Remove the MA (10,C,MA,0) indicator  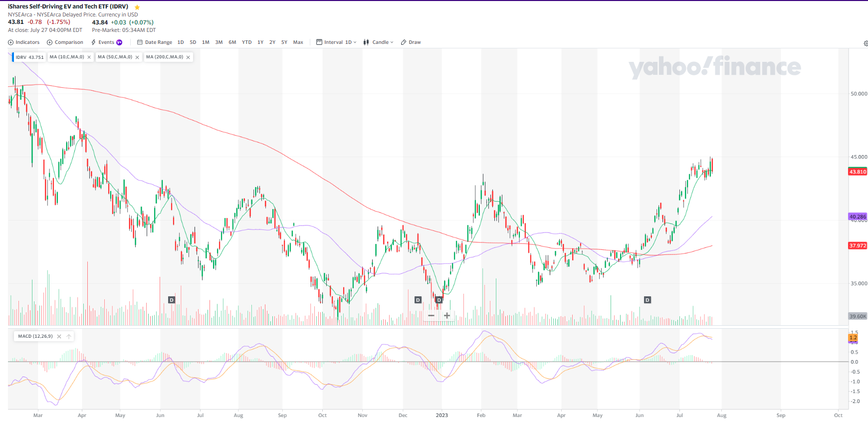tap(89, 57)
